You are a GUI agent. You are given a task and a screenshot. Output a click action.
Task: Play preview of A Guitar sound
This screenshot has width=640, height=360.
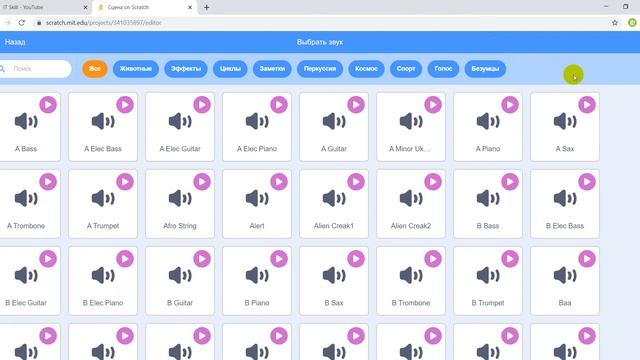[356, 105]
